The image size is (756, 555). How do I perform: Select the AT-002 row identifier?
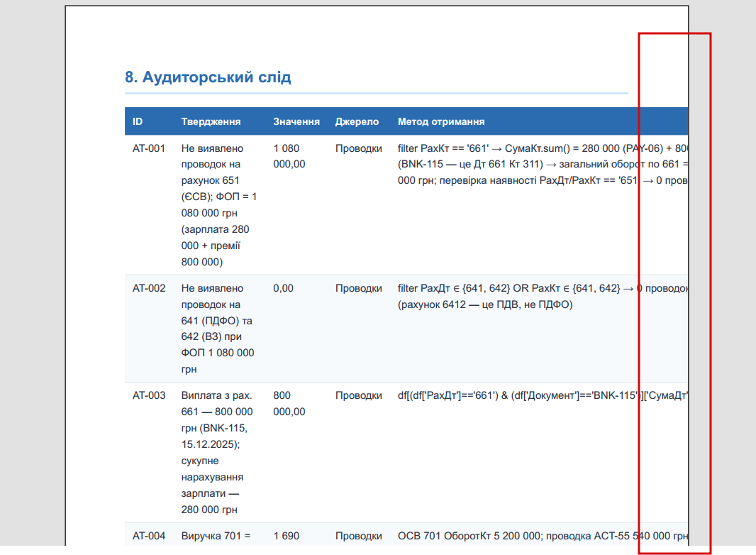149,289
